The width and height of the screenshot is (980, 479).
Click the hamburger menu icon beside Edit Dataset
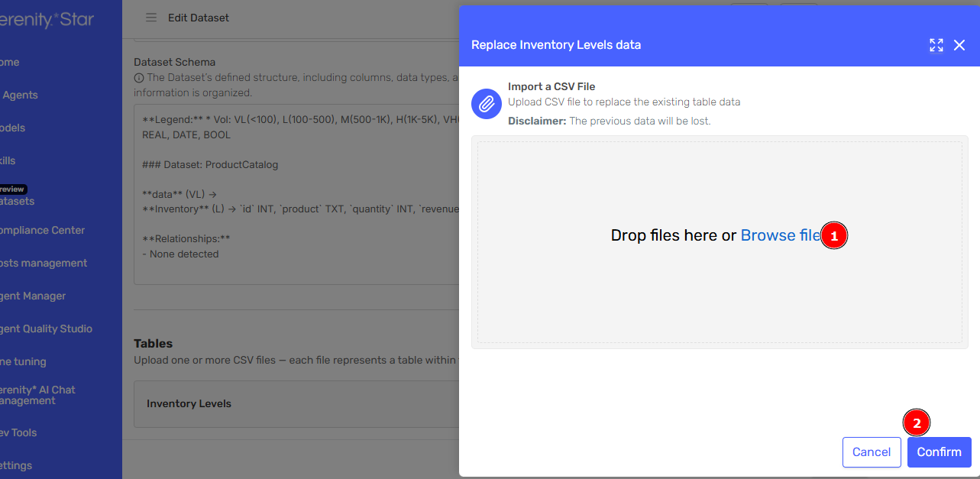[x=151, y=18]
